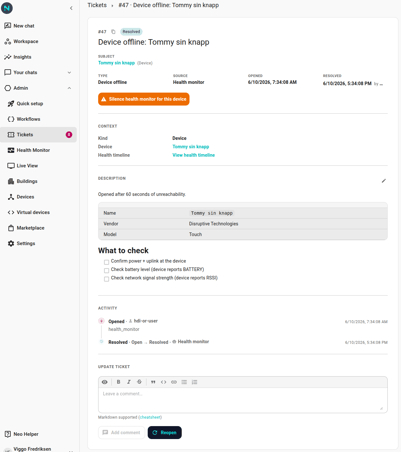
Task: Collapse the Admin section
Action: 38,88
